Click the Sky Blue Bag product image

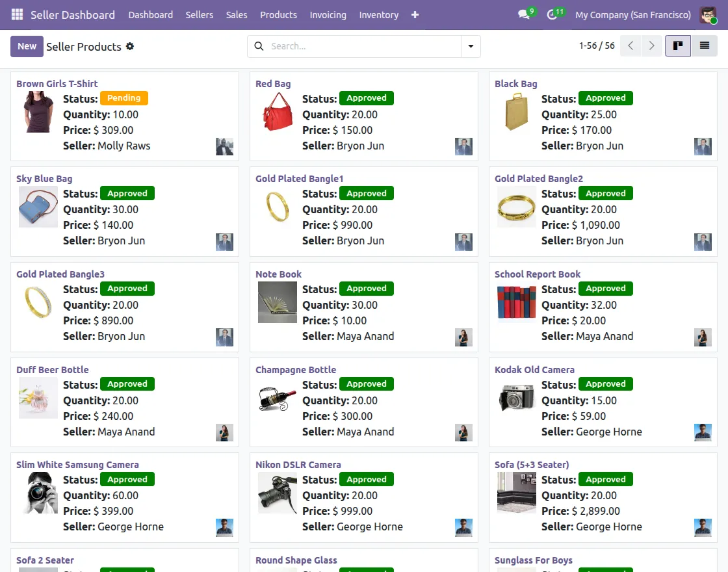[38, 207]
